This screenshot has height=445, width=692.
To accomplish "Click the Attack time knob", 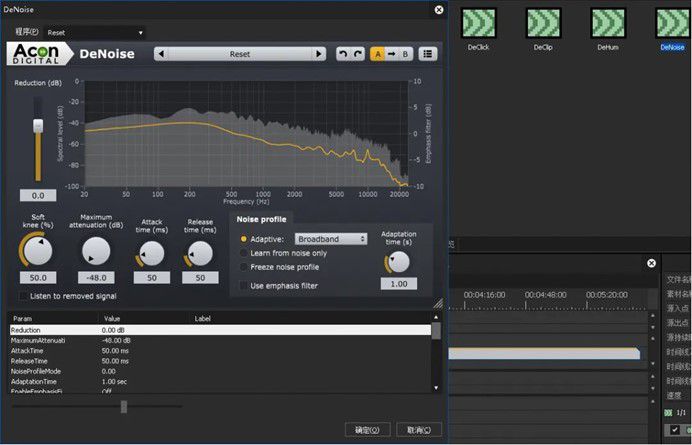I will 152,253.
